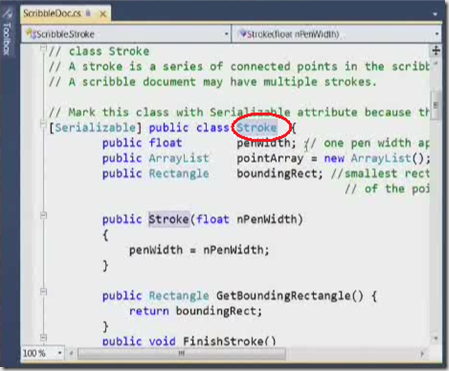Screen dimensions: 449x371
Task: Collapse the FinishStroke method outline
Action: pos(43,337)
